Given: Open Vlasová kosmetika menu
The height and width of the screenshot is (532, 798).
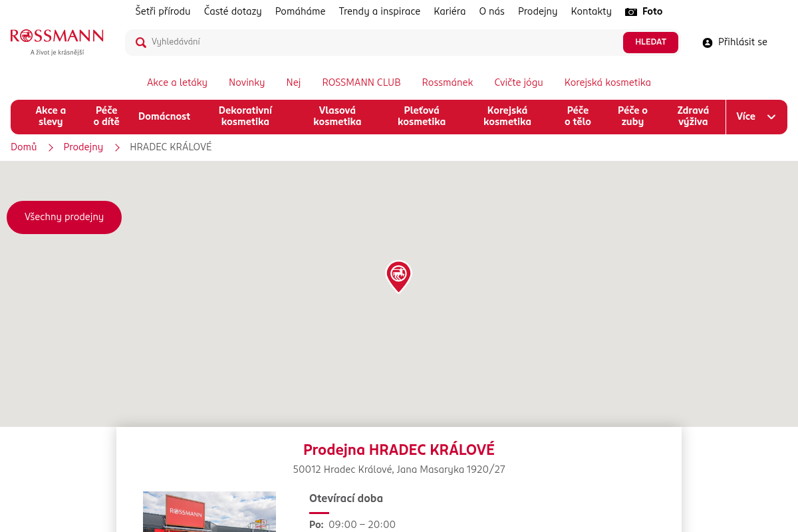Looking at the screenshot, I should coord(337,116).
